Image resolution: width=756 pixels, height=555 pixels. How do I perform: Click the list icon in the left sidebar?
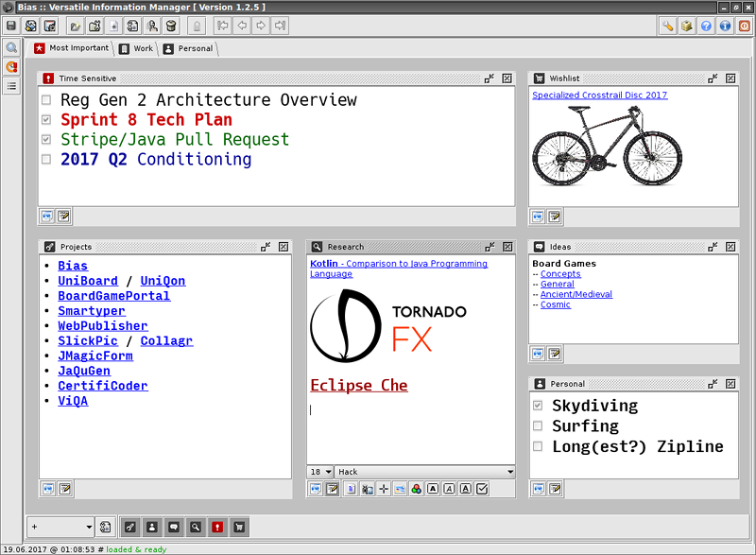pyautogui.click(x=11, y=86)
